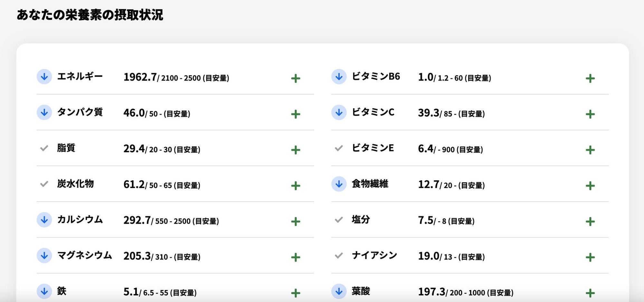Click the あなたの栄養素の摂取状況 heading
Image resolution: width=644 pixels, height=302 pixels.
point(90,15)
